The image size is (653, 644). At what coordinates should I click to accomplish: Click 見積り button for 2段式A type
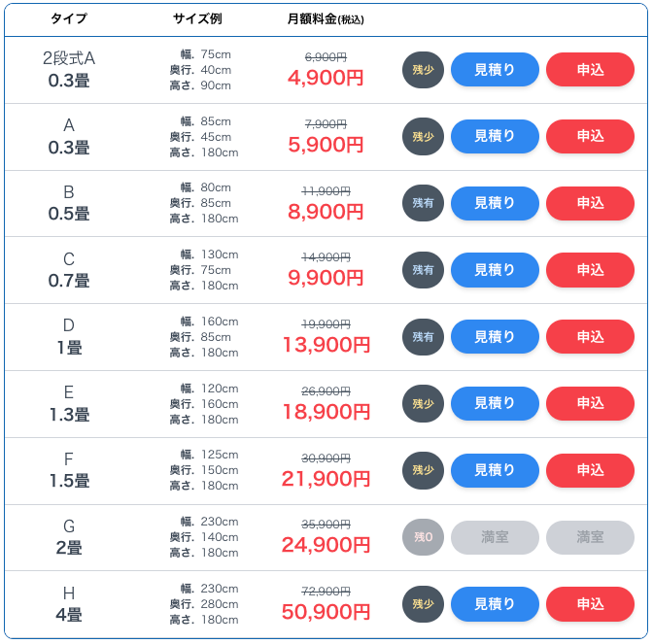click(x=495, y=70)
